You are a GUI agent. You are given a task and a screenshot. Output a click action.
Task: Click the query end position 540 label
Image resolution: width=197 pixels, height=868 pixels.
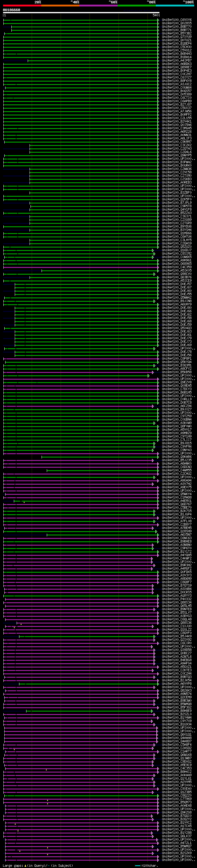[155, 15]
